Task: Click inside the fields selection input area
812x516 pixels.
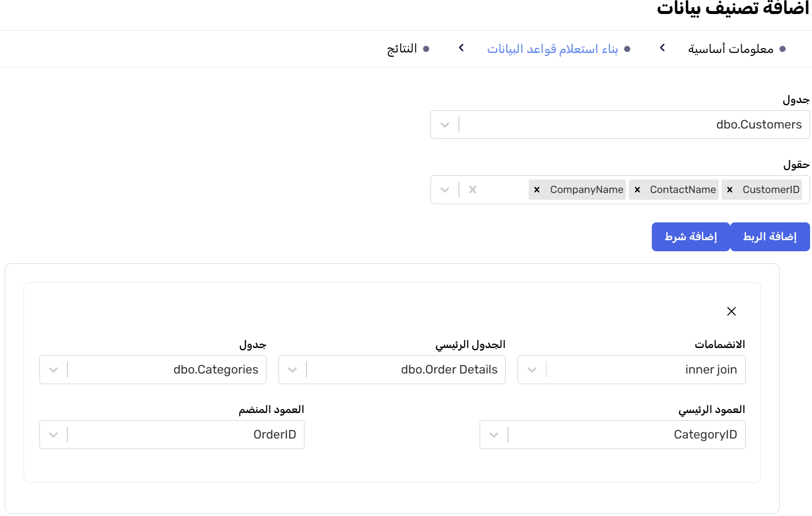Action: (500, 190)
